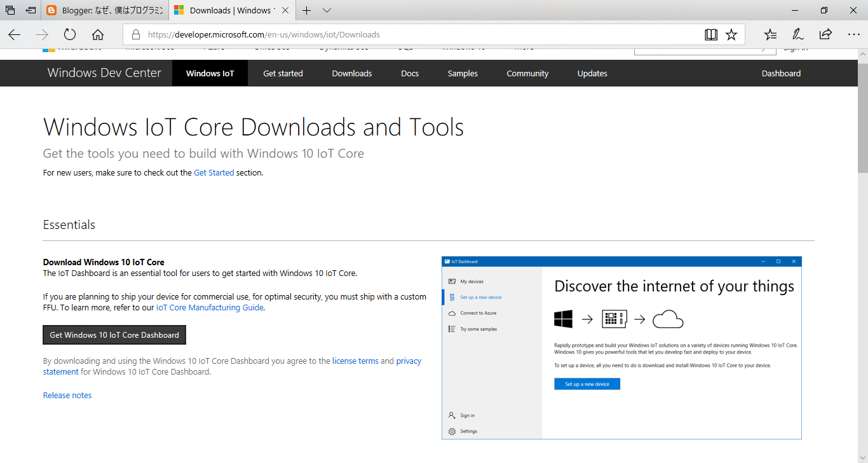The height and width of the screenshot is (463, 868).
Task: Expand the tab previews chevron
Action: (x=327, y=10)
